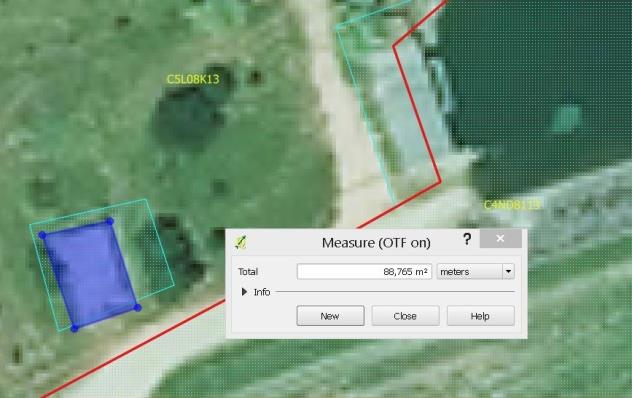This screenshot has height=398, width=632.
Task: Close the Measure dialog with X
Action: tap(500, 239)
